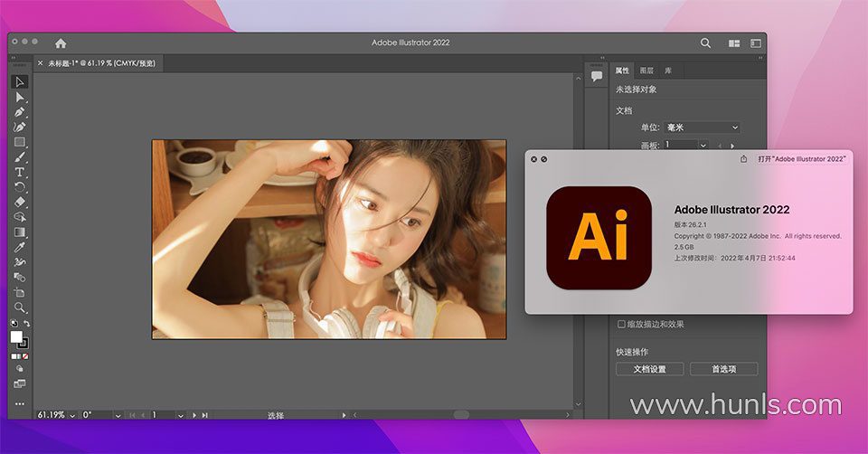
Task: Click the vertical scrollbar up arrow
Action: tap(579, 79)
